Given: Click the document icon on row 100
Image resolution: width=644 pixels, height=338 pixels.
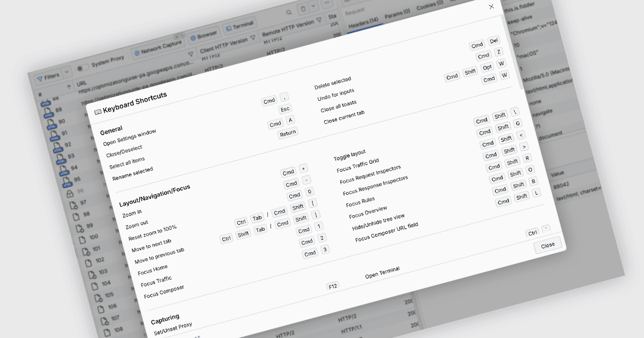Looking at the screenshot, I should 82,239.
